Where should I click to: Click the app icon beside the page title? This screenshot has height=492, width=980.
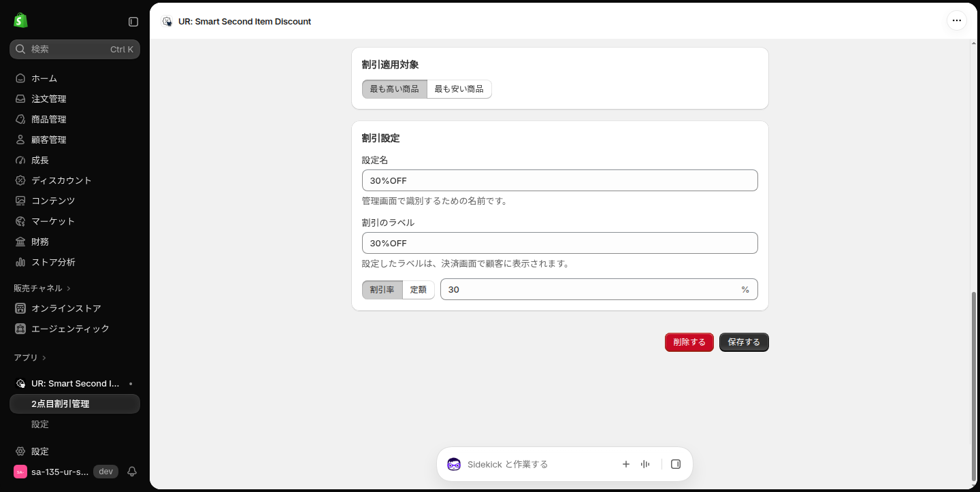(x=167, y=21)
